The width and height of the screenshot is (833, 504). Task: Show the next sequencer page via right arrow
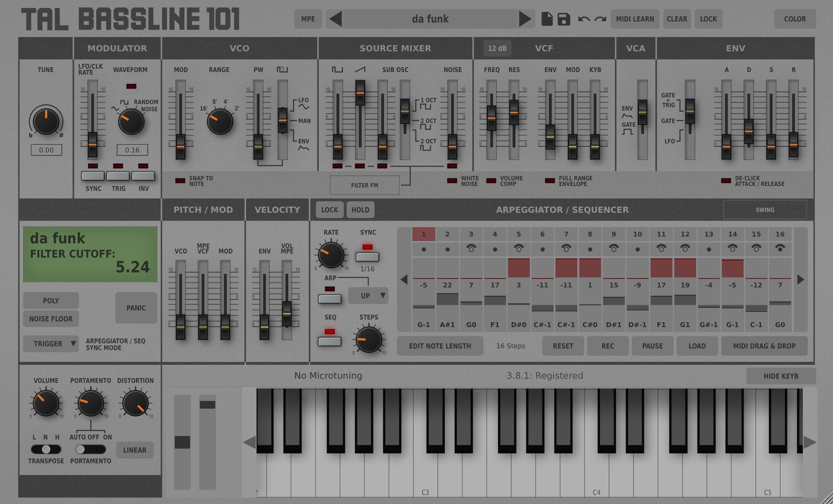pos(801,279)
